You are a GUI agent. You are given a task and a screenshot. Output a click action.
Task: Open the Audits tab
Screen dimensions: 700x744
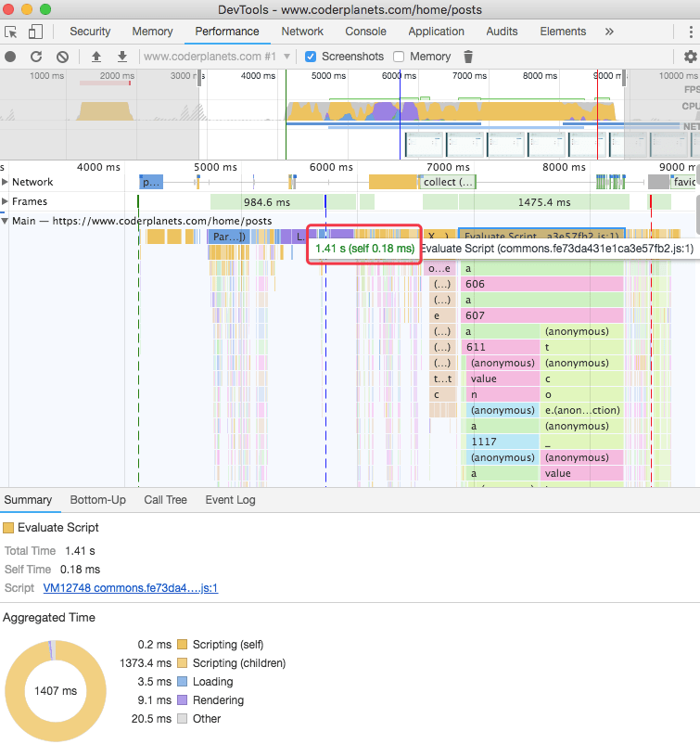click(x=502, y=32)
